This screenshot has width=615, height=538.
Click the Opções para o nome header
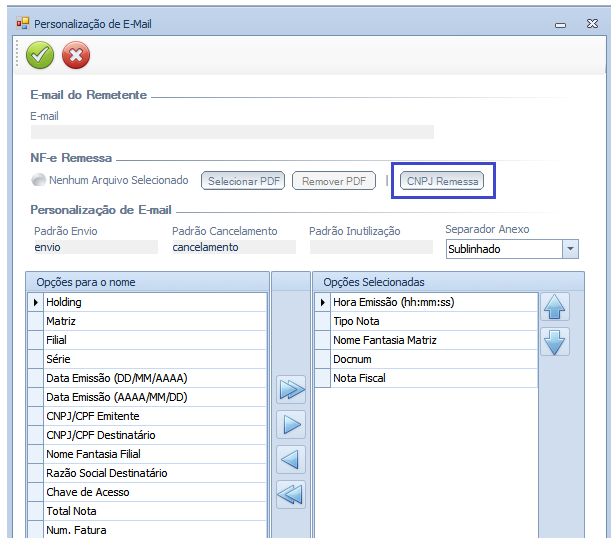pyautogui.click(x=147, y=282)
